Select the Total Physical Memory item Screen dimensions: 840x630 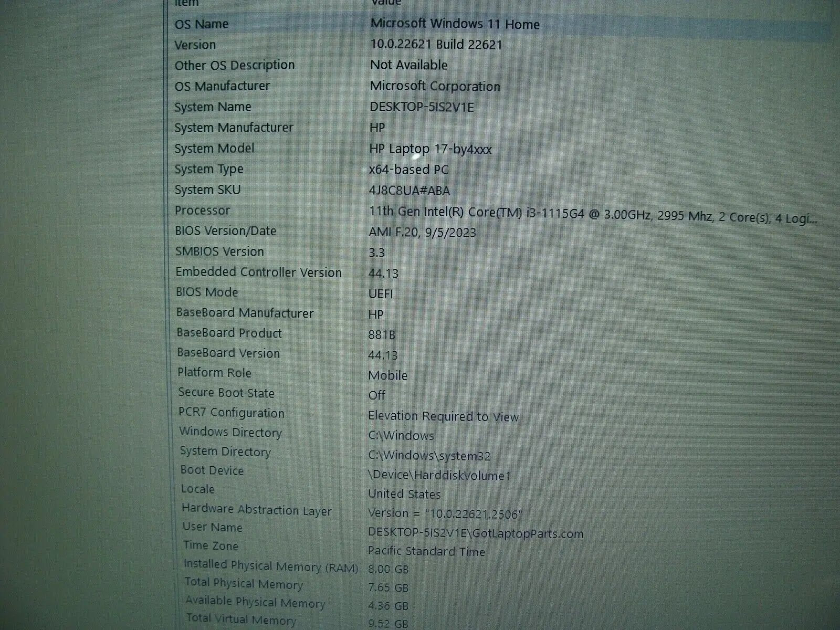click(x=244, y=583)
